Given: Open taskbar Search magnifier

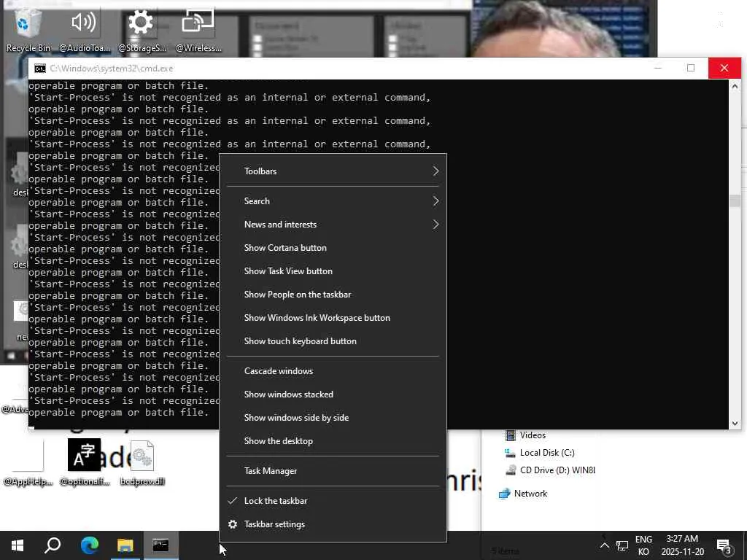Looking at the screenshot, I should 53,545.
